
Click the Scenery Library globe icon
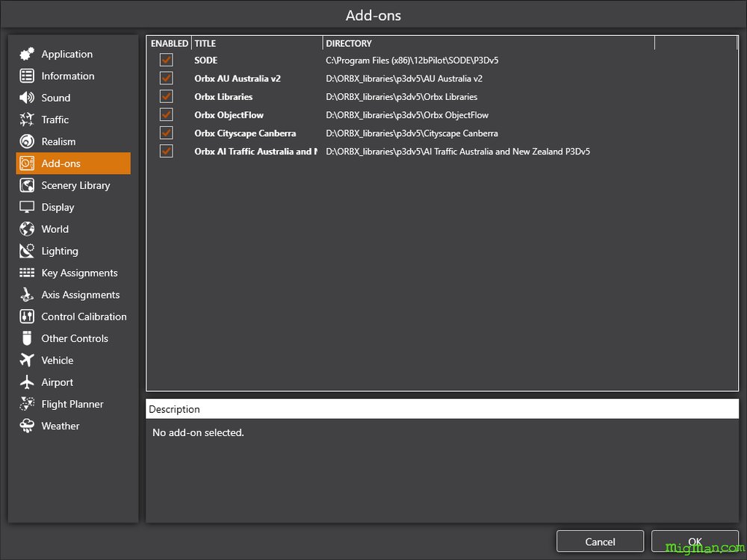point(27,185)
